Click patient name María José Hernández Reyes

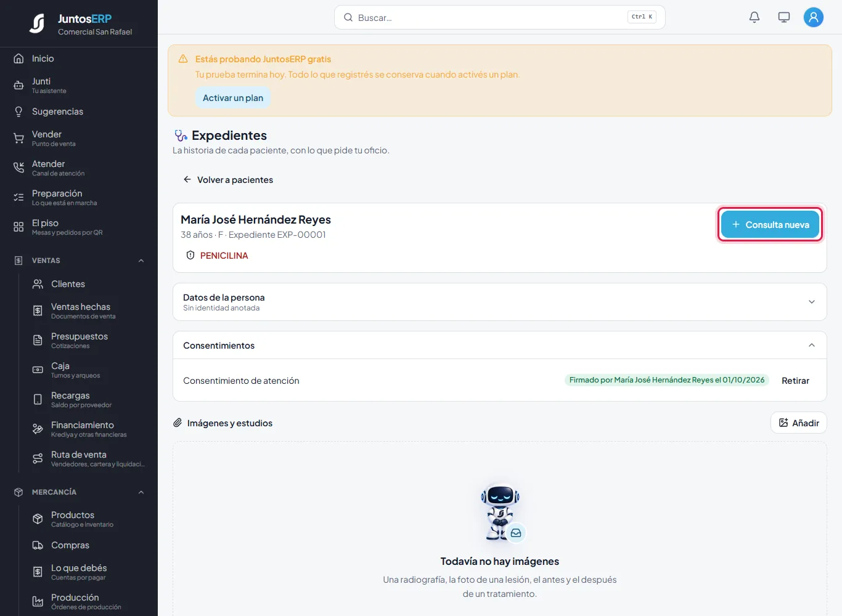(x=256, y=220)
